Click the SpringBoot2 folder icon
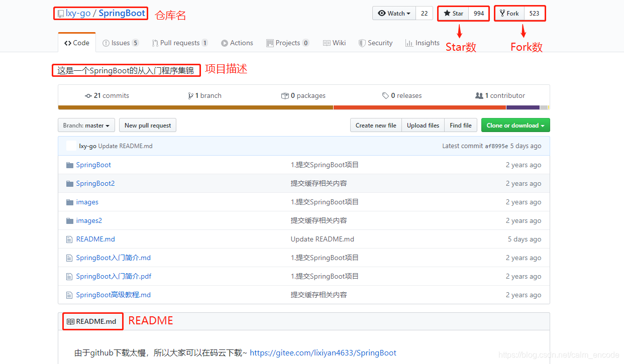The width and height of the screenshot is (624, 364). [x=70, y=183]
